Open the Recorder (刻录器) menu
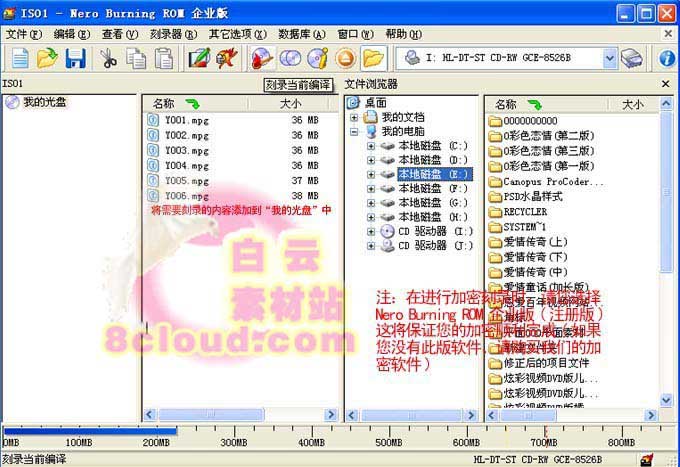 (173, 34)
